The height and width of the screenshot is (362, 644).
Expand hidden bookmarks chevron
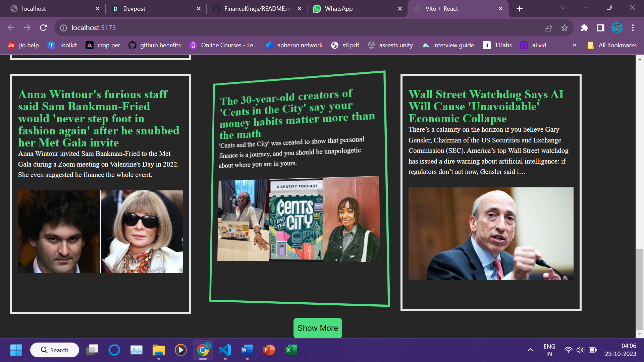575,45
